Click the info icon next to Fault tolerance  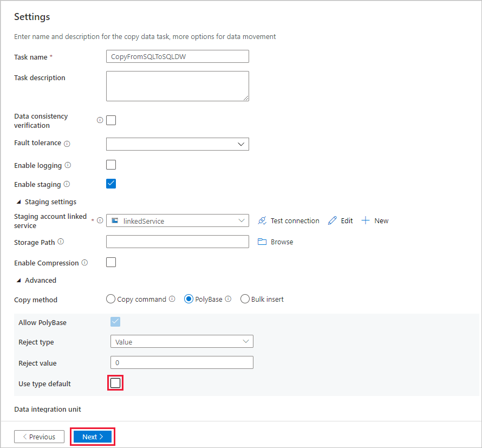coord(67,144)
